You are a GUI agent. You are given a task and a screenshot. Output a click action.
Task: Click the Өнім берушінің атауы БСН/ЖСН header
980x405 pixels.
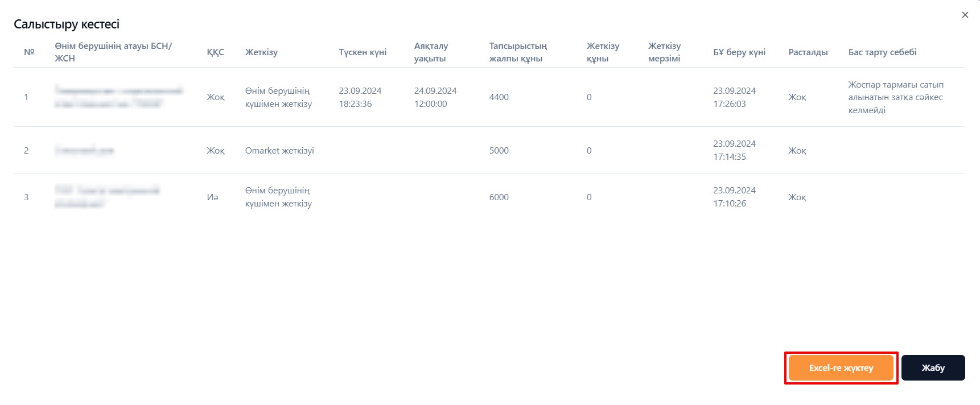113,52
